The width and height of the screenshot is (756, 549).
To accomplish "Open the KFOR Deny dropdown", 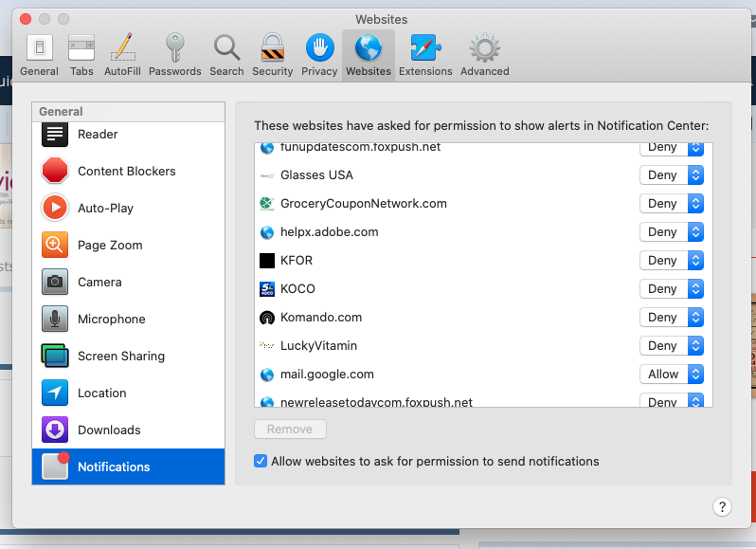I will coord(671,261).
